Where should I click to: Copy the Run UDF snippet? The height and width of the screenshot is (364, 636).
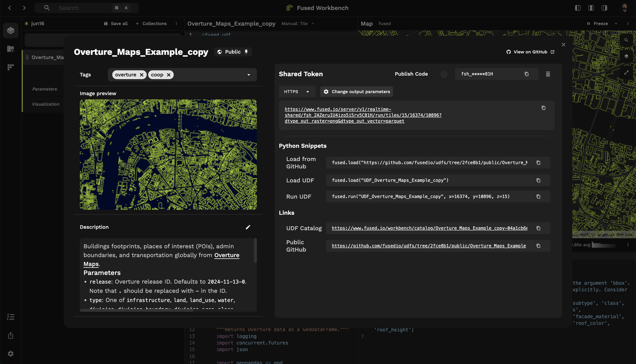tap(538, 197)
